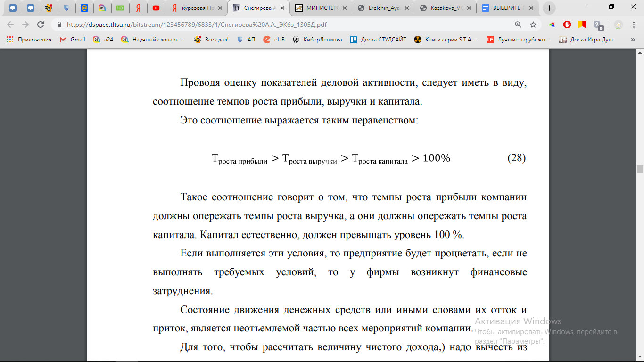Click the browser forward arrow
Image resolution: width=644 pixels, height=362 pixels.
pyautogui.click(x=25, y=25)
